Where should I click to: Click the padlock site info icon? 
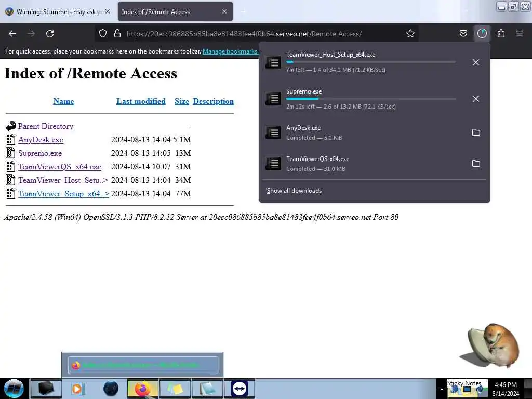[x=117, y=34]
